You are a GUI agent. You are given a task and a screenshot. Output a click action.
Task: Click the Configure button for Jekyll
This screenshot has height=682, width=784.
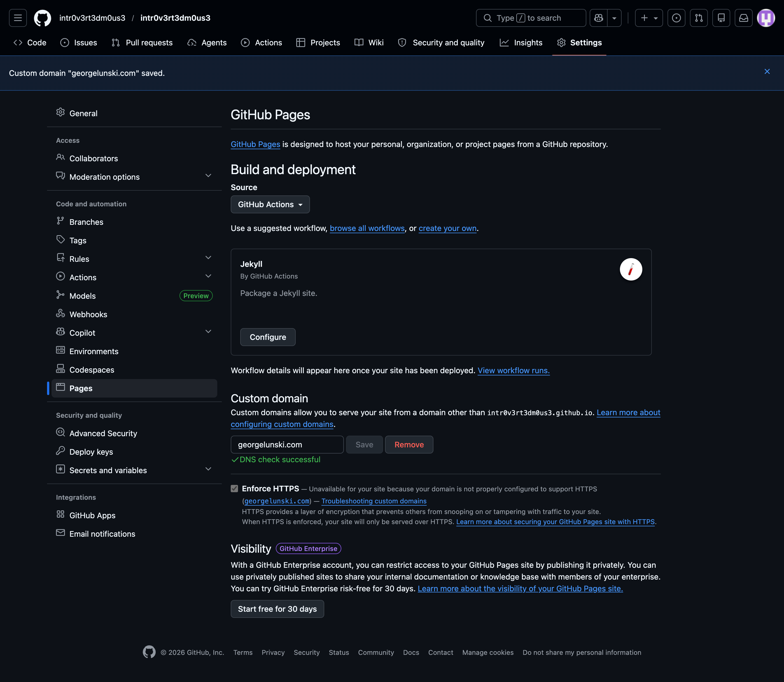click(x=268, y=337)
